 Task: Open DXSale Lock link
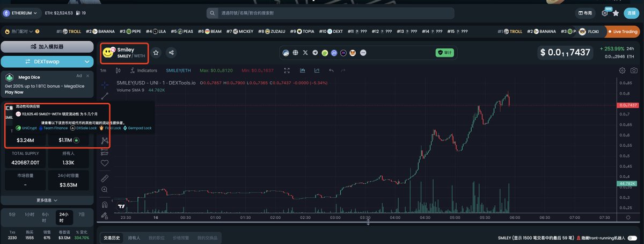83,128
